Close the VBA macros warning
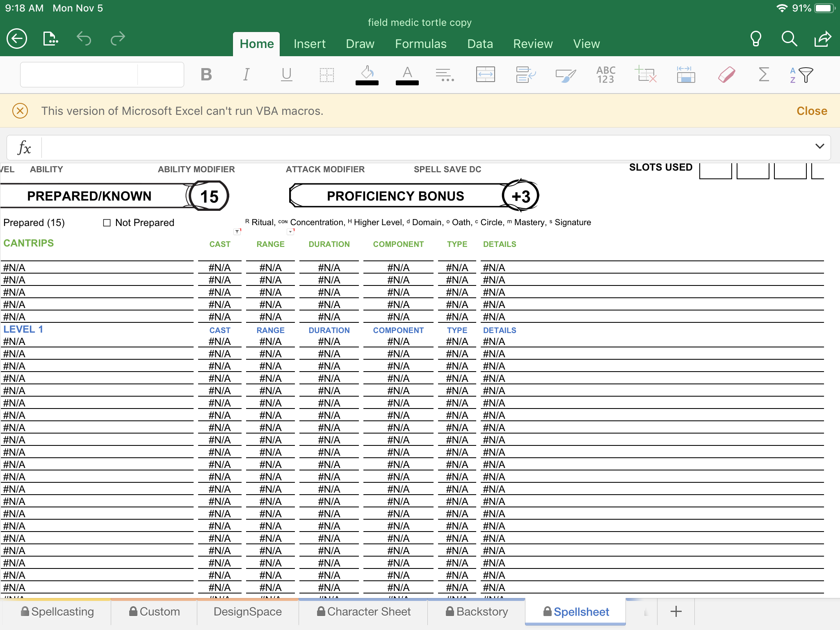This screenshot has height=630, width=840. 811,111
